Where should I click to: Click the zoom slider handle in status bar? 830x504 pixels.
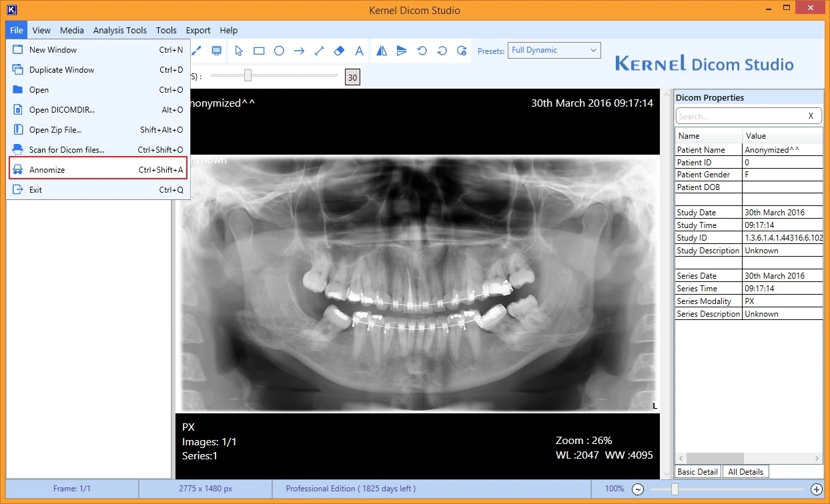click(675, 489)
